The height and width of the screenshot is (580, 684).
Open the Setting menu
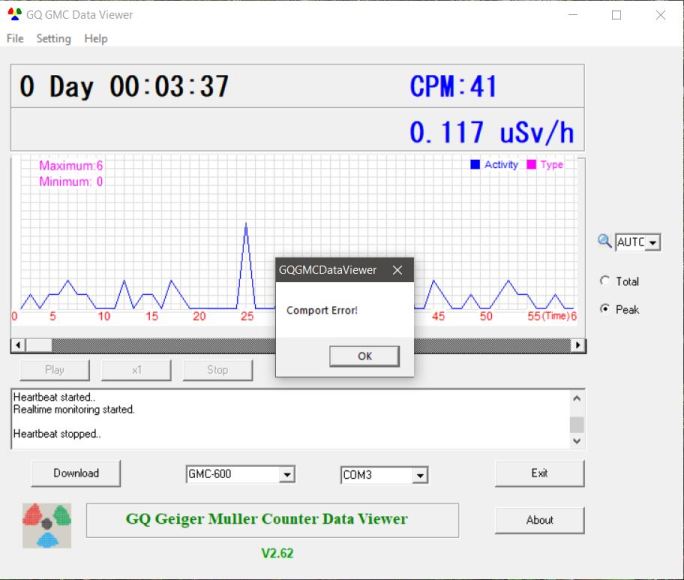(x=54, y=39)
